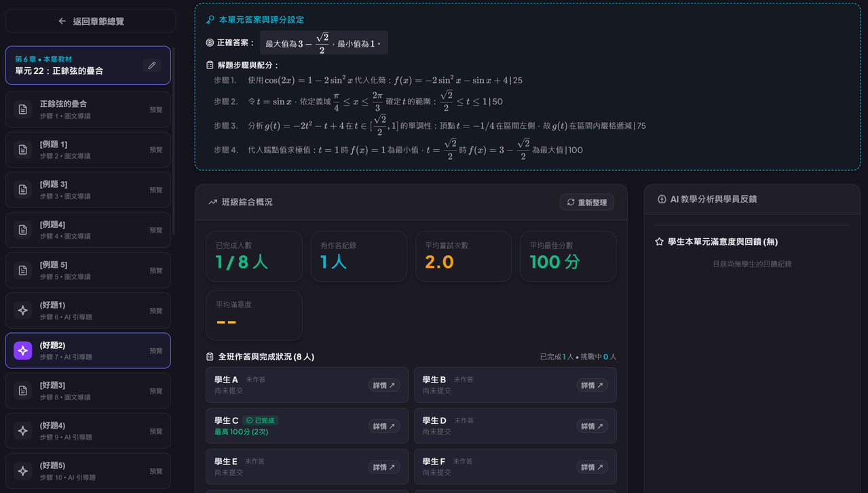The height and width of the screenshot is (493, 868).
Task: Click the pencil edit icon for 單元 22
Action: click(152, 65)
